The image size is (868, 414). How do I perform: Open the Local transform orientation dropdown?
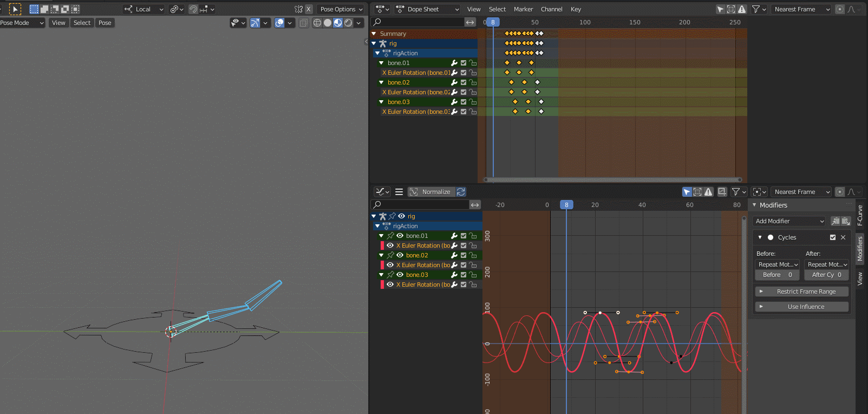(x=143, y=9)
